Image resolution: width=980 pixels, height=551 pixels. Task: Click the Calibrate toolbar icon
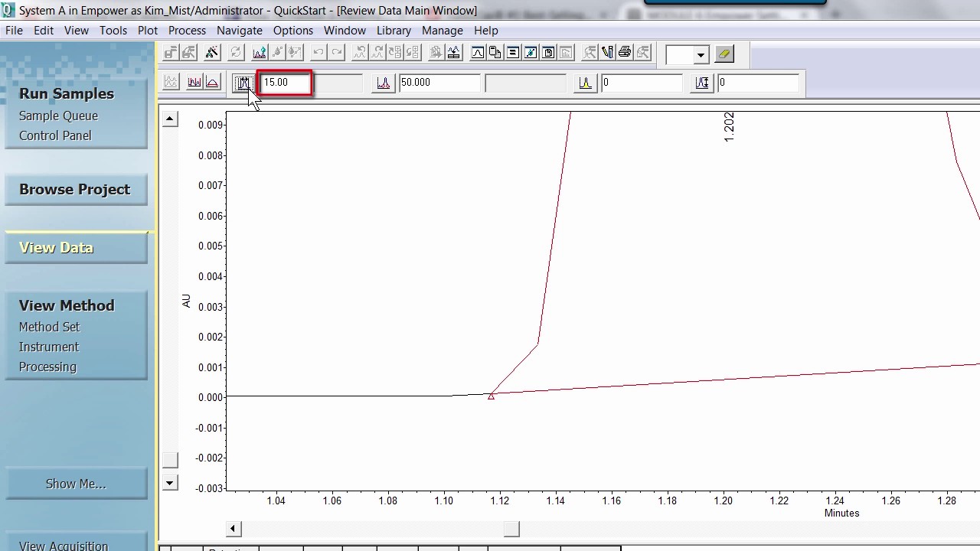point(276,53)
